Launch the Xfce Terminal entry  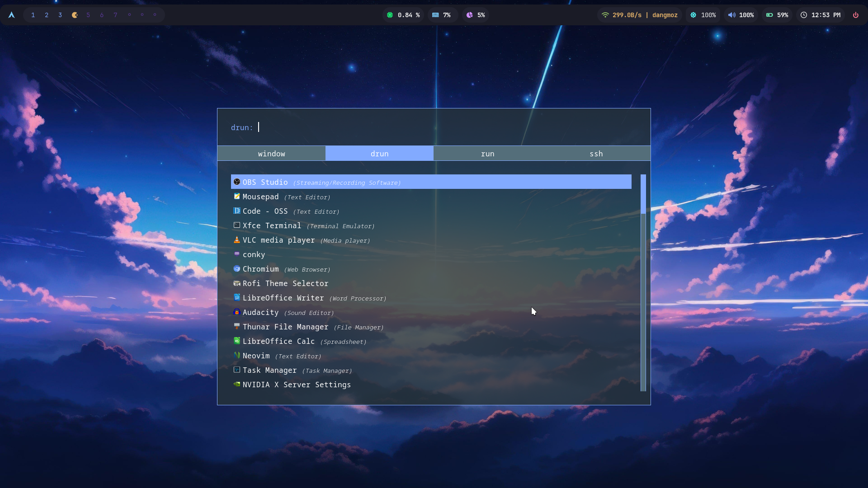272,225
